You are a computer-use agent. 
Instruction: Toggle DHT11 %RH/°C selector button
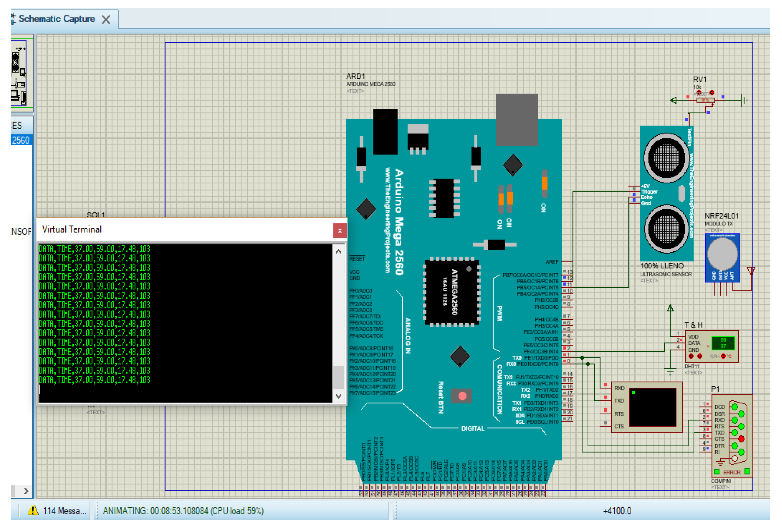pyautogui.click(x=723, y=356)
